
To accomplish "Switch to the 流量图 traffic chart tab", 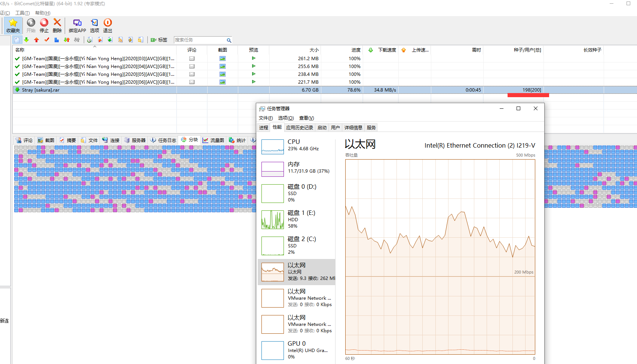I will tap(213, 140).
